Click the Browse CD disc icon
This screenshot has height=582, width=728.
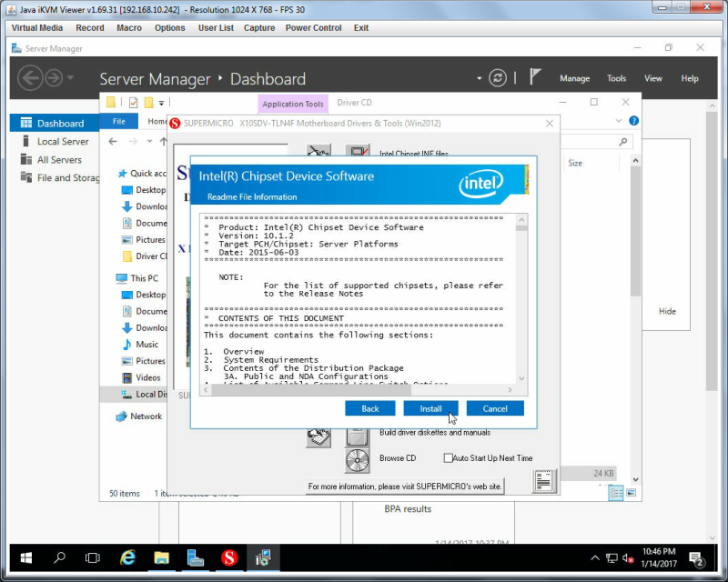click(357, 460)
